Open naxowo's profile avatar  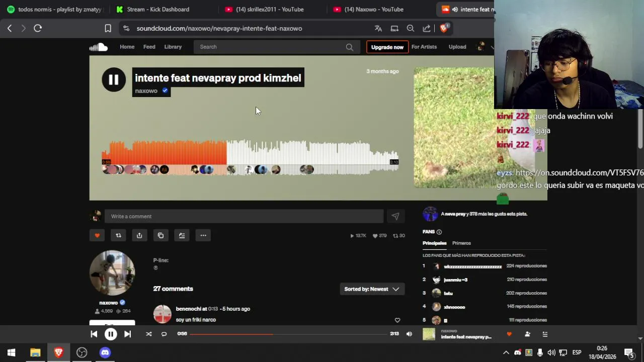[112, 273]
